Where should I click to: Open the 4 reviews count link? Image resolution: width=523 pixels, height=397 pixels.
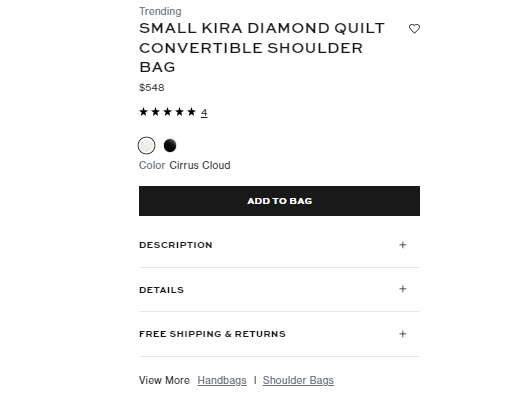(x=204, y=112)
